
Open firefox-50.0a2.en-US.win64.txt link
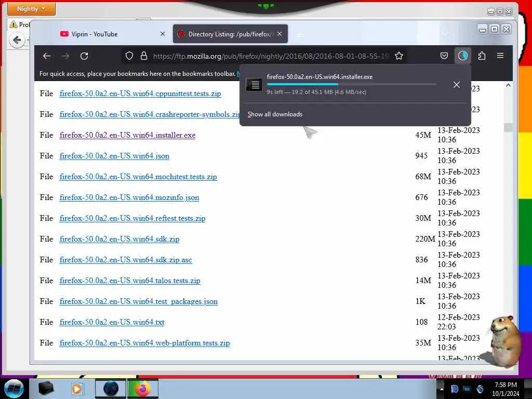click(x=112, y=322)
